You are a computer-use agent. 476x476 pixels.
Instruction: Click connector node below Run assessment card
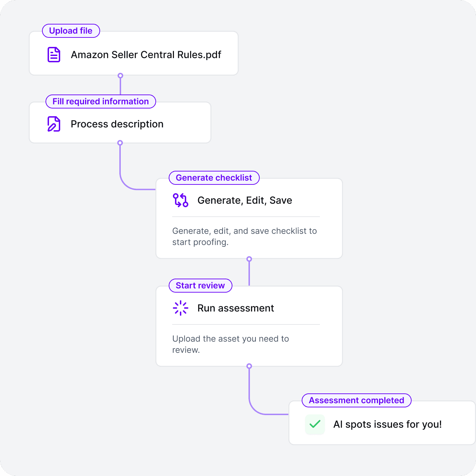click(x=249, y=366)
